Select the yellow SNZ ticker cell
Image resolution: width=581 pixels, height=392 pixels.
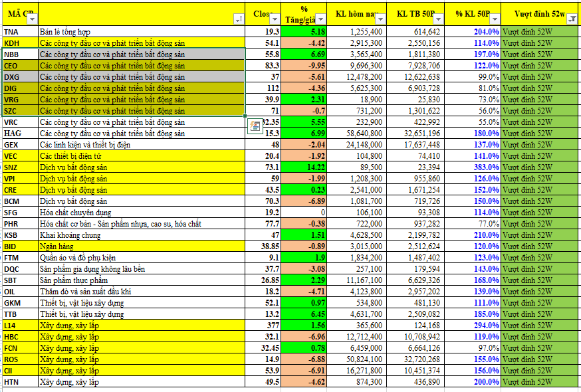(19, 167)
